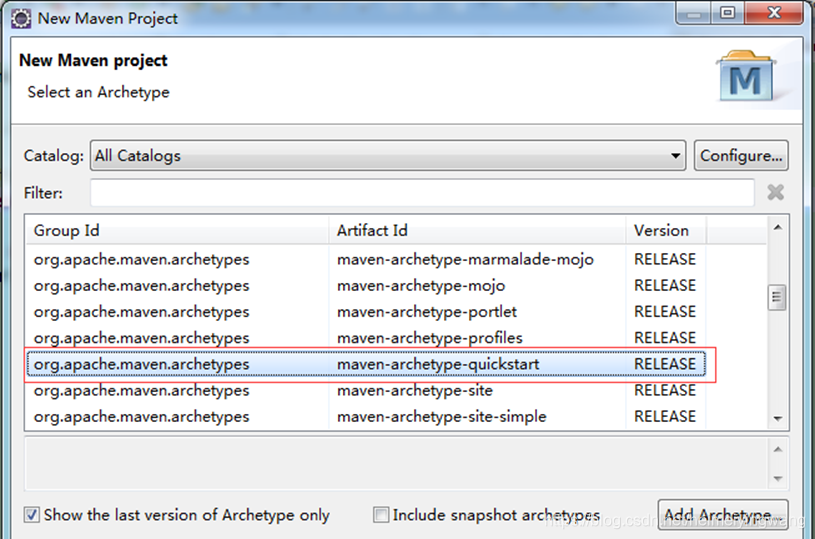Sort by the Artifact Id column header
Screen dimensions: 815x539
tap(477, 230)
